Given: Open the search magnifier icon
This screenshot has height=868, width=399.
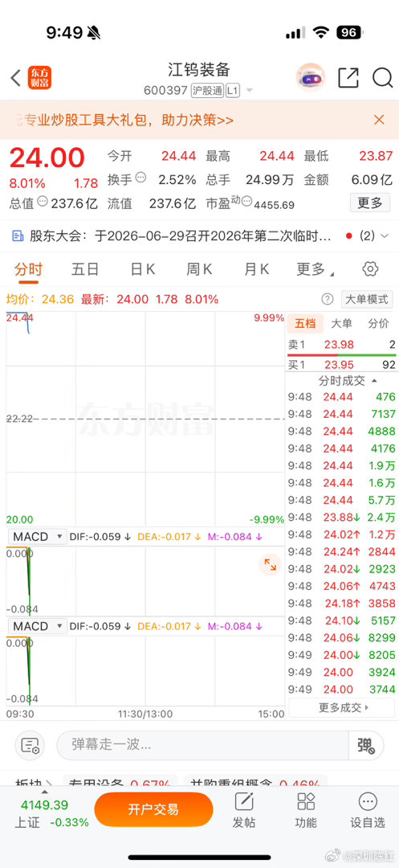Looking at the screenshot, I should (382, 77).
